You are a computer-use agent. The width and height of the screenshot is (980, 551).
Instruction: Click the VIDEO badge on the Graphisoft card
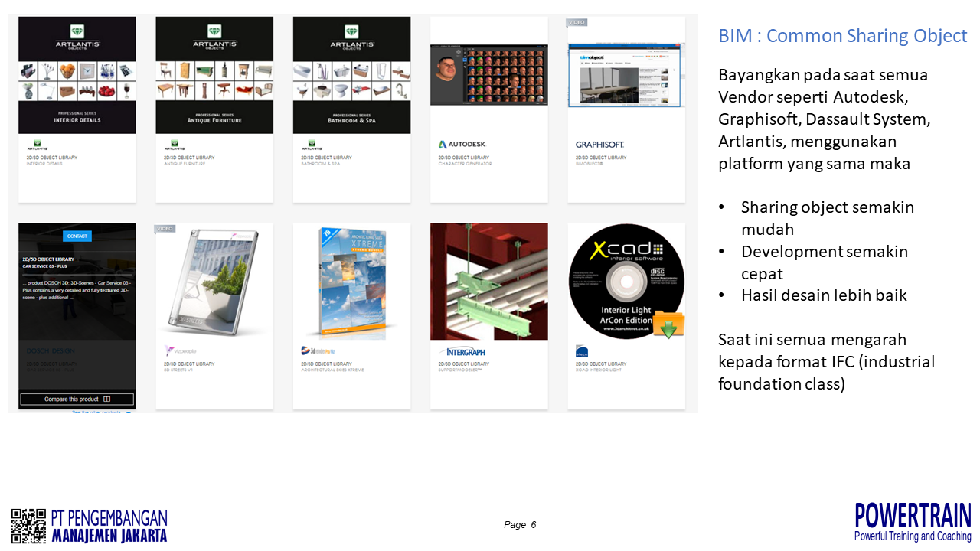(x=577, y=22)
